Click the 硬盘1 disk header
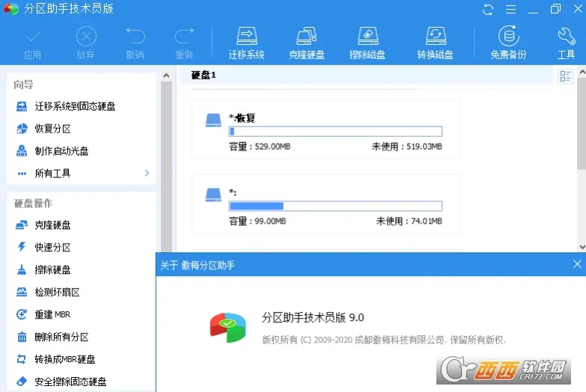Image resolution: width=586 pixels, height=392 pixels. [204, 75]
